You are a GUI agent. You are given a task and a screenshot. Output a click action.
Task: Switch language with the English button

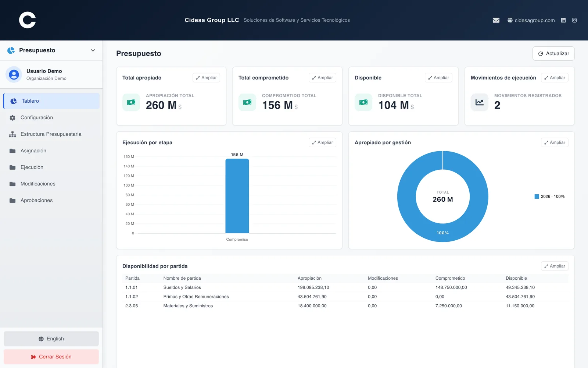[x=51, y=339]
